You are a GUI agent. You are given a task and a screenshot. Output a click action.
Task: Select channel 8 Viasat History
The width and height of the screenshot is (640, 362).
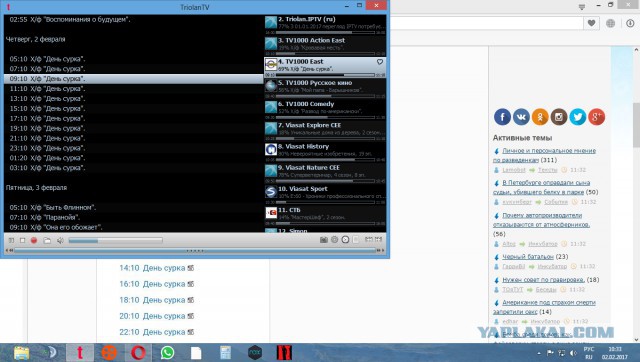325,153
